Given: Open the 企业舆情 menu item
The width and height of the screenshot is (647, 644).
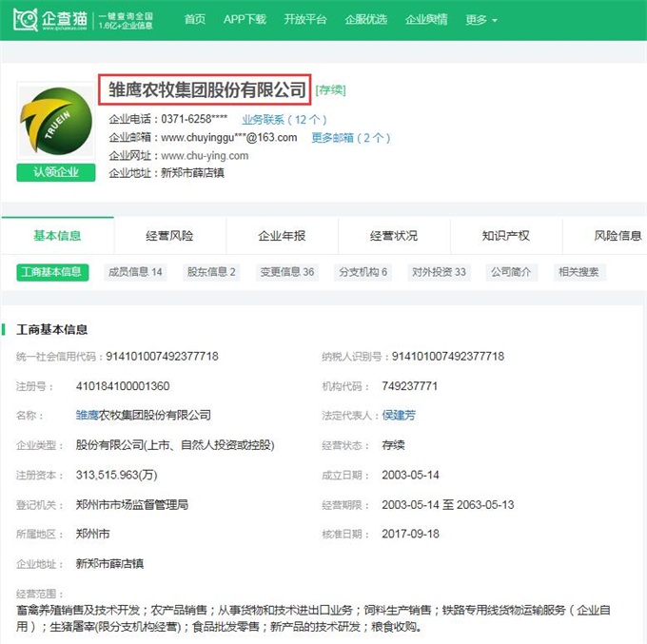Looking at the screenshot, I should click(x=426, y=19).
